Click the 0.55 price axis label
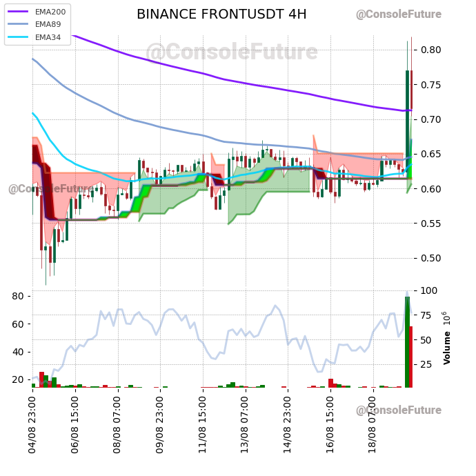Screen dimensions: 476x476 pos(430,224)
